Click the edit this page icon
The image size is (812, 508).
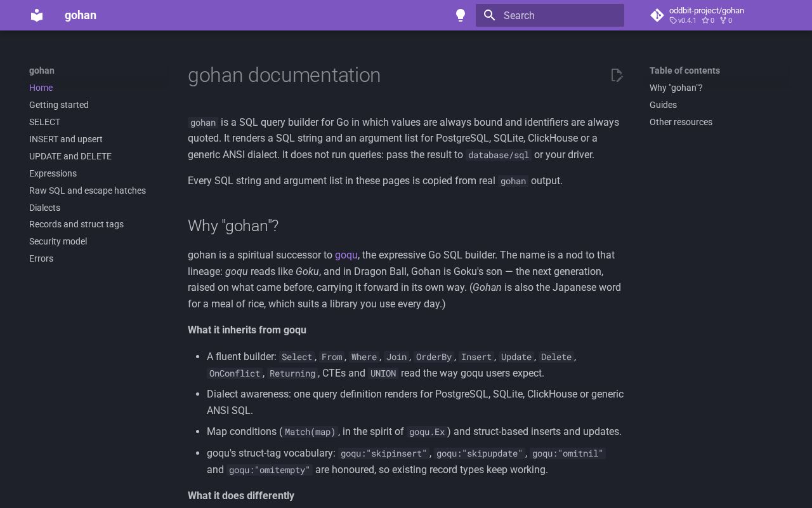pos(617,75)
